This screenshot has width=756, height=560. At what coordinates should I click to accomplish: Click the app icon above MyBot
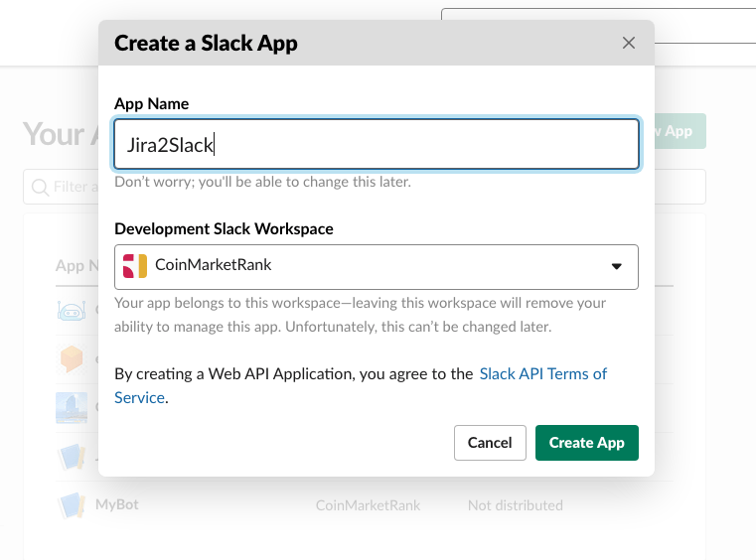click(x=72, y=457)
